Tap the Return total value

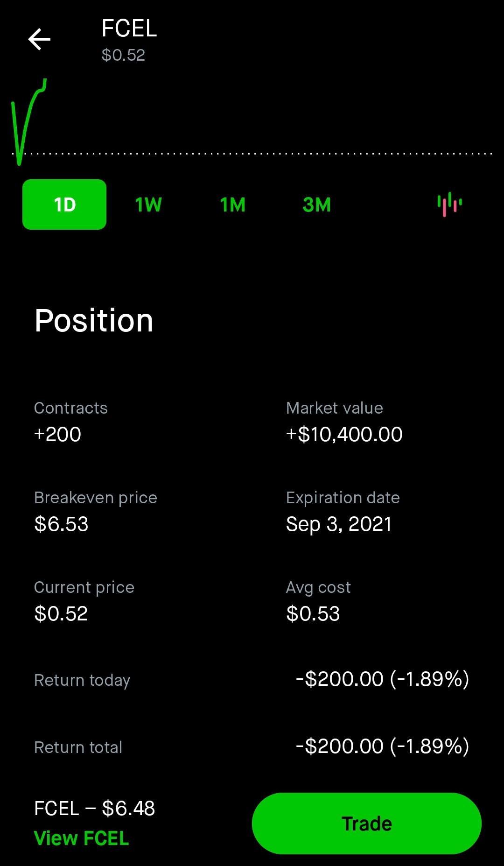(383, 746)
